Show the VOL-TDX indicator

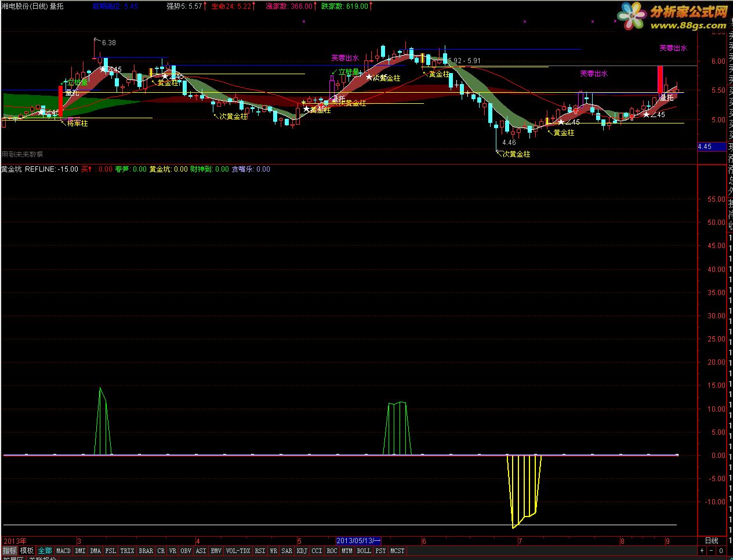point(238,551)
